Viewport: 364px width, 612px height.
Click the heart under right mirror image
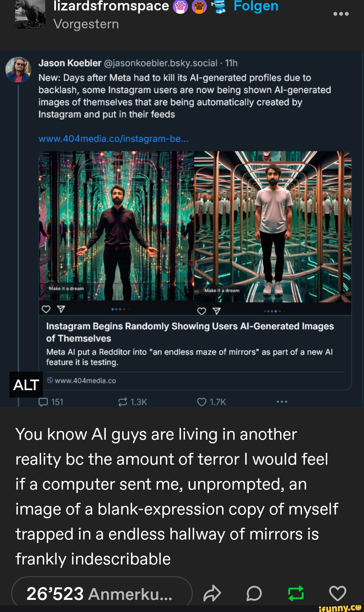(202, 311)
